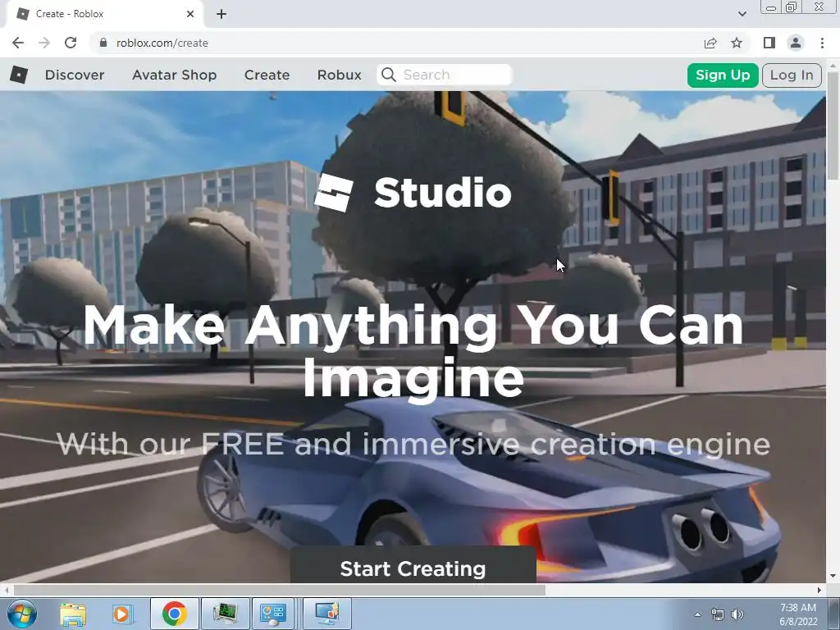Click the browser forward arrow
840x630 pixels.
pyautogui.click(x=44, y=43)
